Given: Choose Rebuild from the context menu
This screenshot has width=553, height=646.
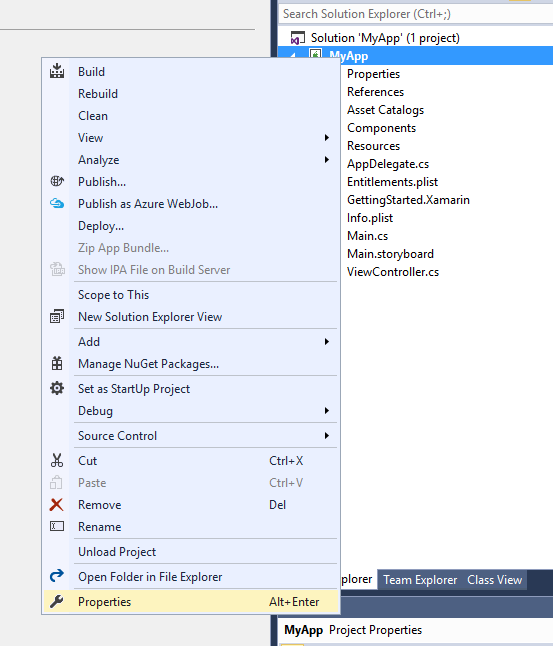Looking at the screenshot, I should point(191,94).
